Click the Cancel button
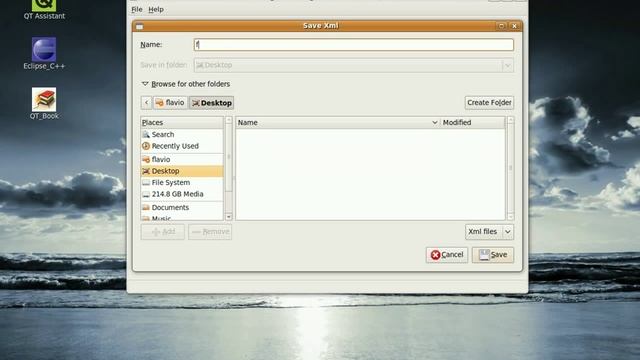 click(x=447, y=255)
